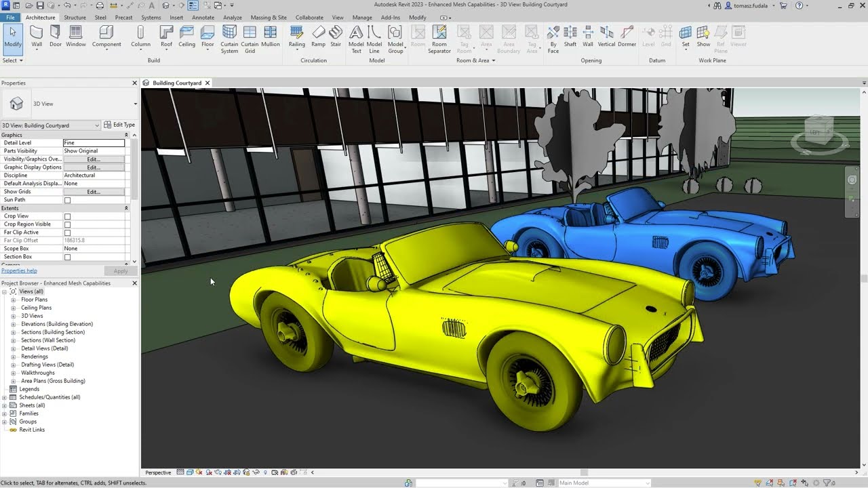
Task: Toggle Crop Region Visible checkbox
Action: pyautogui.click(x=67, y=224)
